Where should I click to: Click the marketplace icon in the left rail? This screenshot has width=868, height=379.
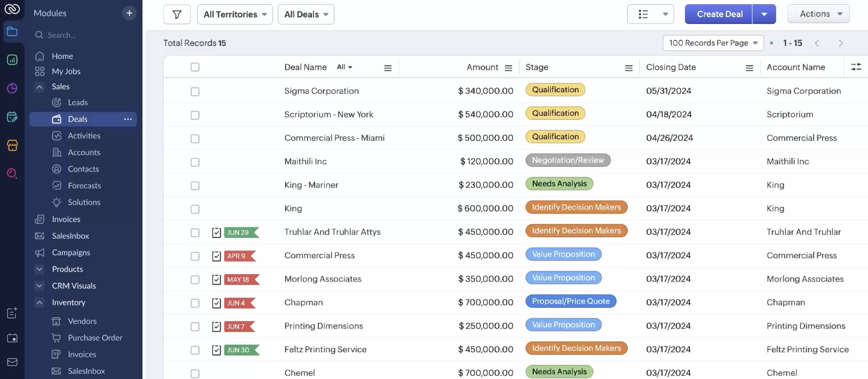(x=12, y=146)
